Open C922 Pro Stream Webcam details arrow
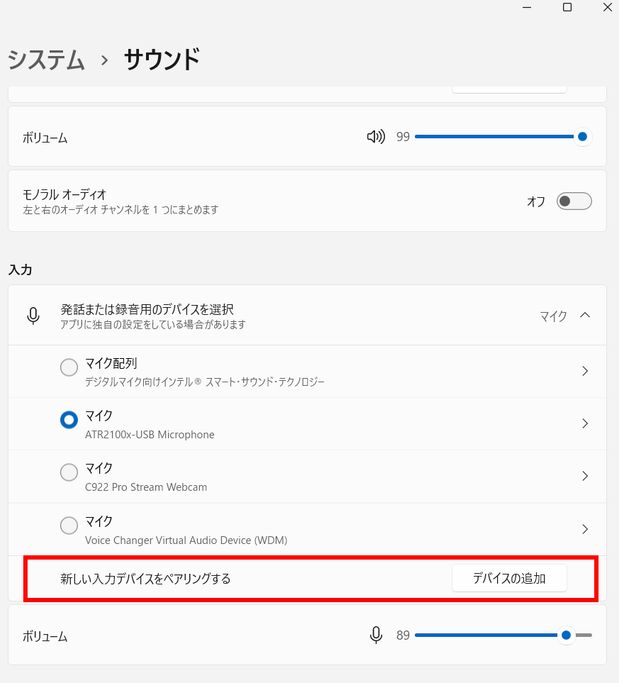Image resolution: width=619 pixels, height=683 pixels. 585,476
